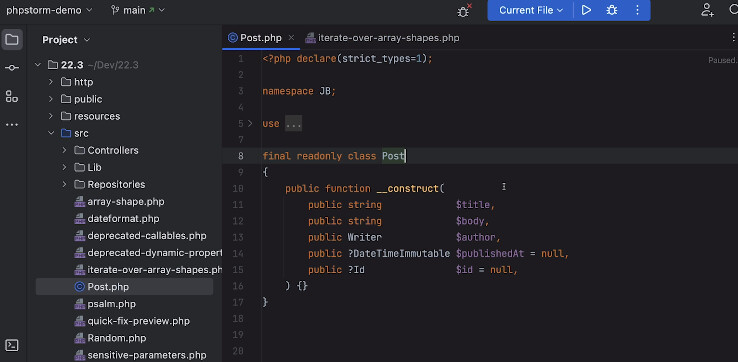This screenshot has width=738, height=362.
Task: Collapse the 22.3 root folder
Action: pyautogui.click(x=38, y=65)
